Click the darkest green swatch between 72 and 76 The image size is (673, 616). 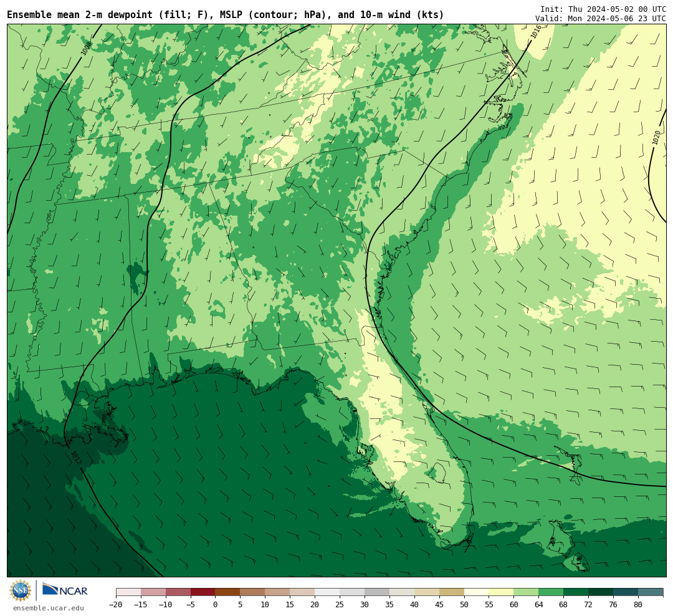point(601,592)
